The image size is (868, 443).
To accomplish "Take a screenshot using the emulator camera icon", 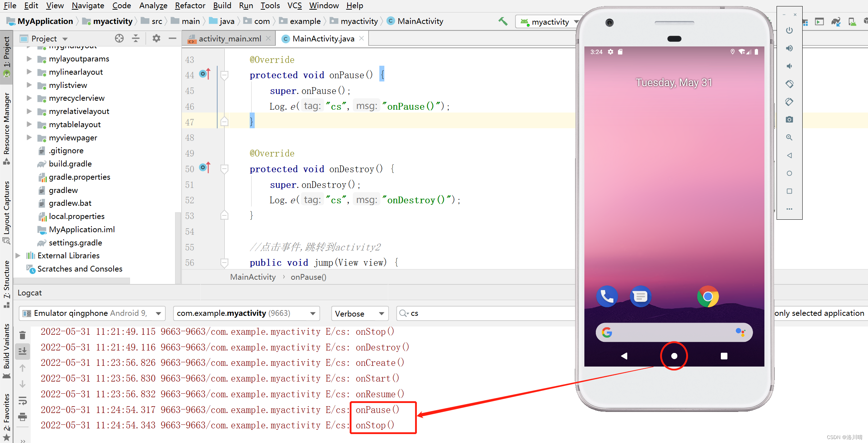I will pyautogui.click(x=789, y=119).
